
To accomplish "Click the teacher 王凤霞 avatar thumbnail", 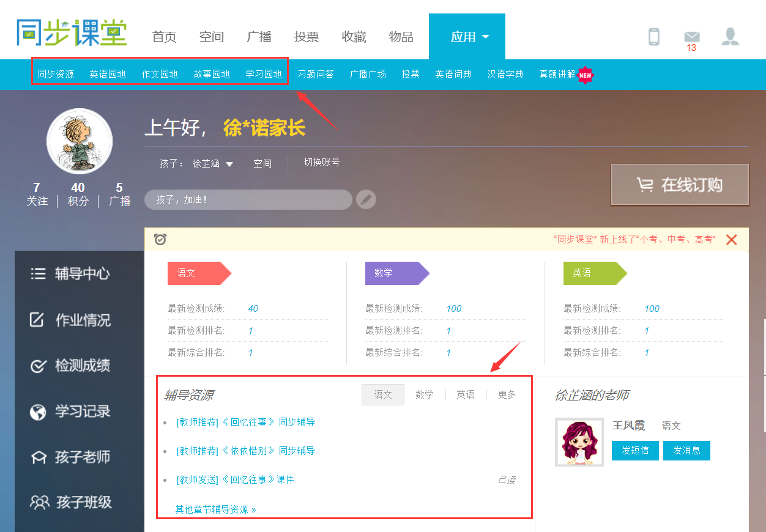I will point(579,442).
